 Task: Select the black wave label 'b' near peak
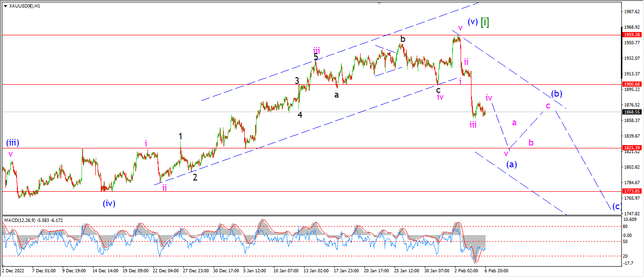coord(403,39)
